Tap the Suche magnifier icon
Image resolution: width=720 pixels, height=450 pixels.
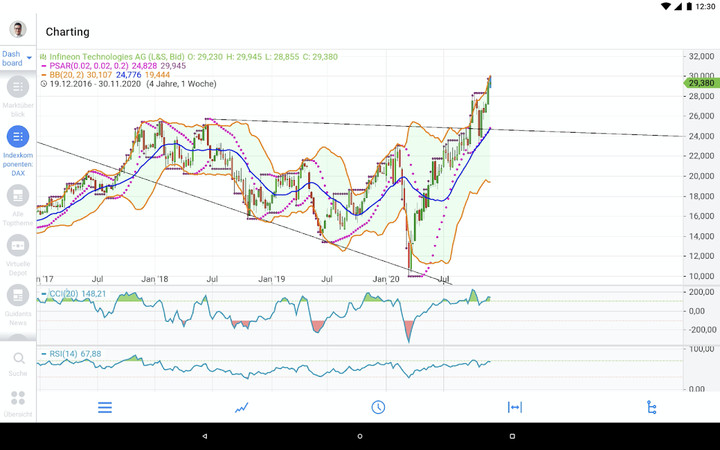[18, 358]
